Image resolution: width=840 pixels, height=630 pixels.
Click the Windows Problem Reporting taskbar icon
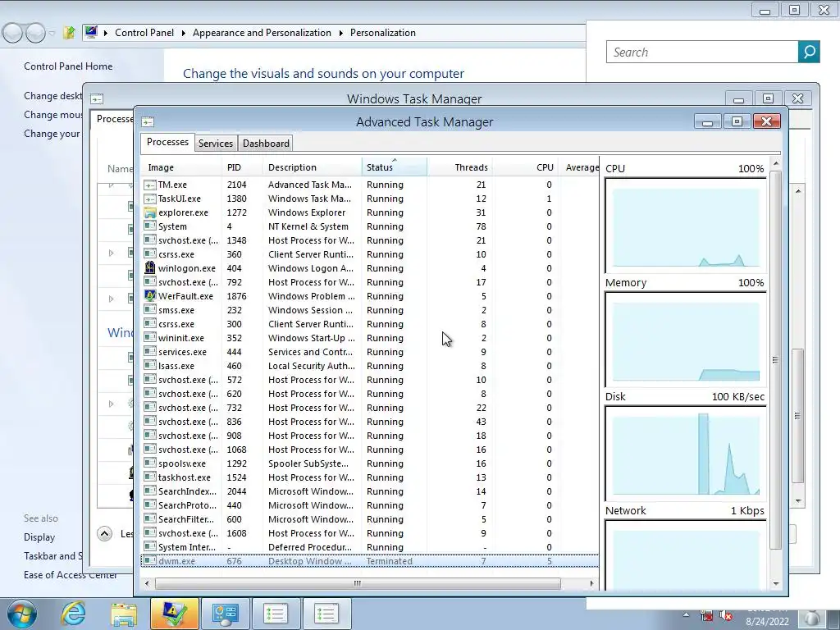click(x=174, y=614)
